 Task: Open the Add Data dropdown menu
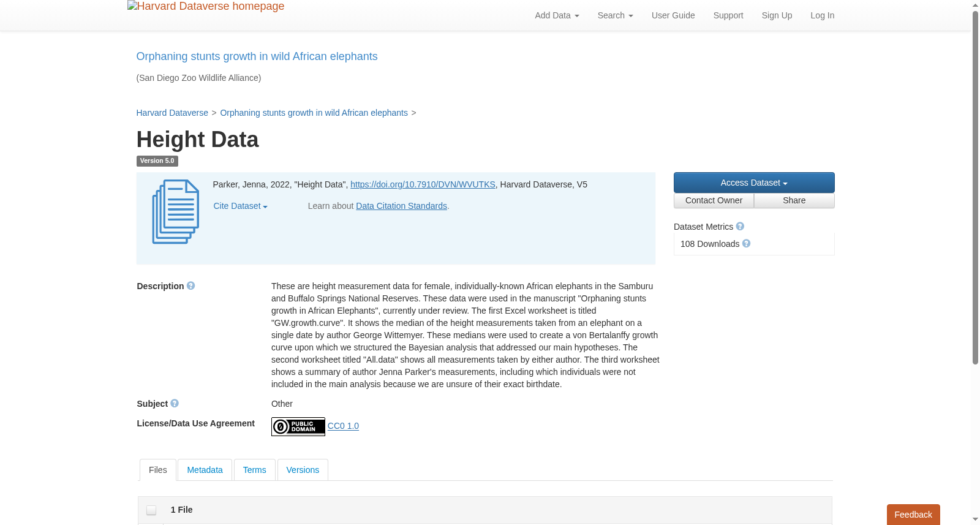tap(557, 15)
